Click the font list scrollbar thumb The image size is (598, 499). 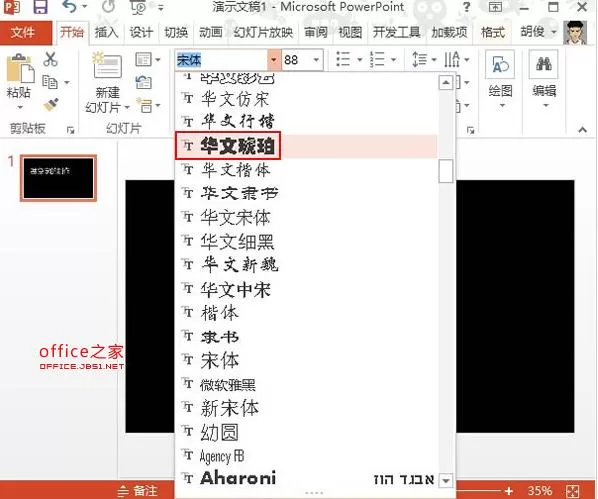(x=446, y=171)
